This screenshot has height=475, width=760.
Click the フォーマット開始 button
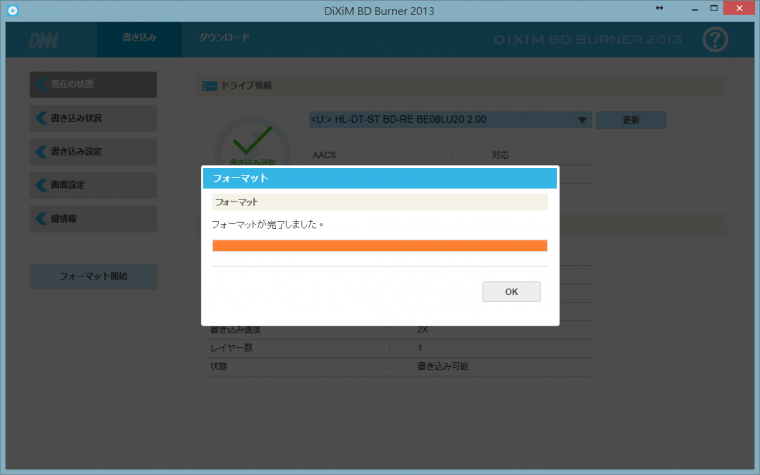coord(93,275)
